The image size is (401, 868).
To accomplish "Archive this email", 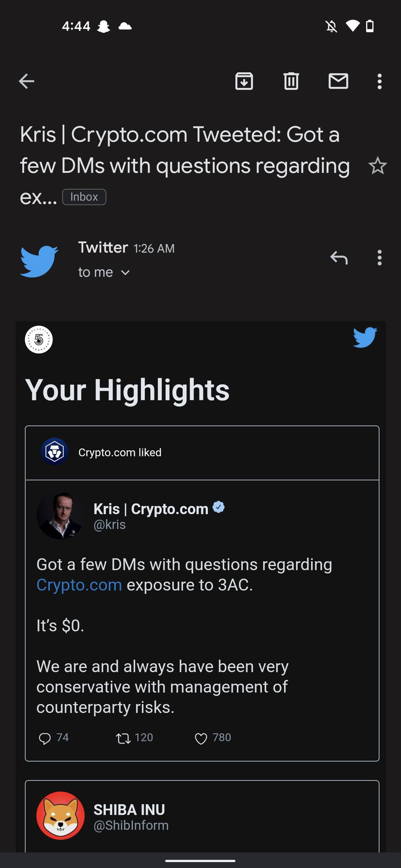I will point(244,81).
